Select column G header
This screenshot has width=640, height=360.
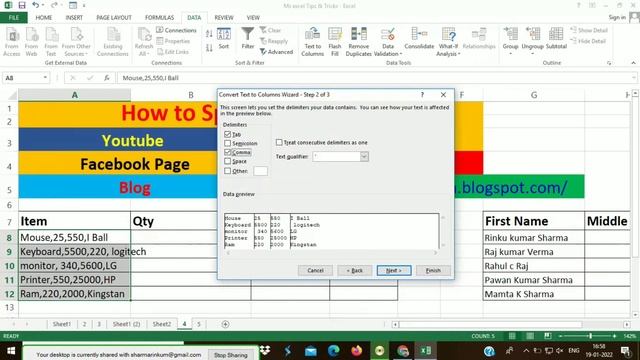click(x=534, y=95)
